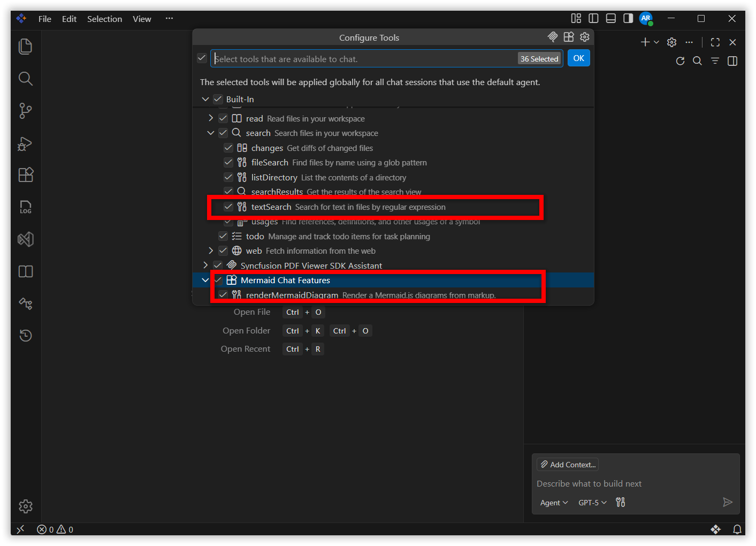Open the Source Control view
This screenshot has height=546, width=756.
26,111
